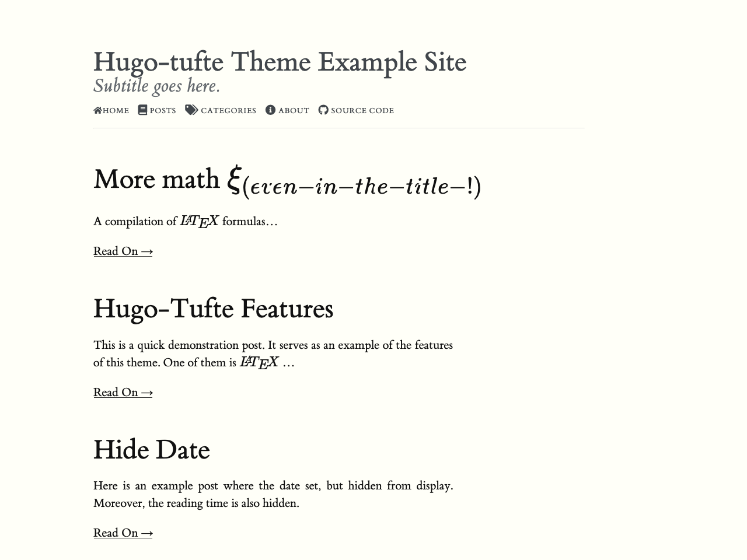Open the Hugo-Tufte Features post
Image resolution: width=747 pixels, height=560 pixels.
(213, 309)
